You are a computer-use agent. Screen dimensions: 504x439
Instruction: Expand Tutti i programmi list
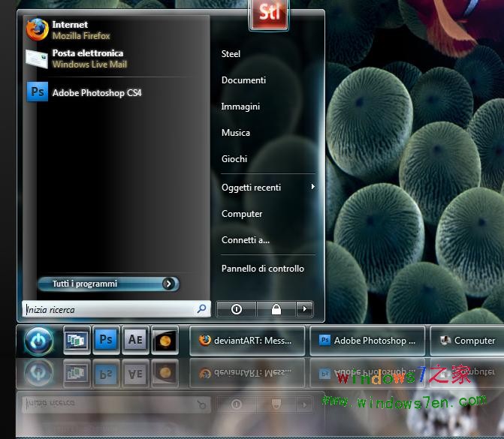click(x=107, y=284)
